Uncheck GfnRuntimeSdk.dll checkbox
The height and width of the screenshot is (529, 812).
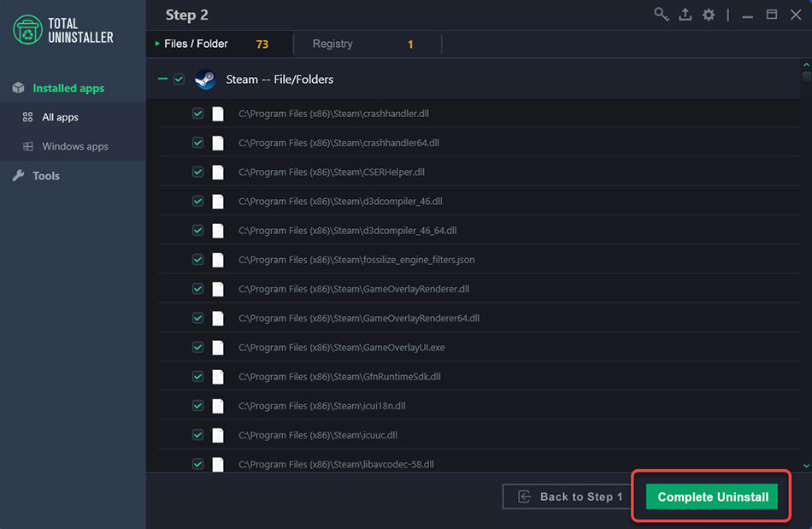pos(197,377)
